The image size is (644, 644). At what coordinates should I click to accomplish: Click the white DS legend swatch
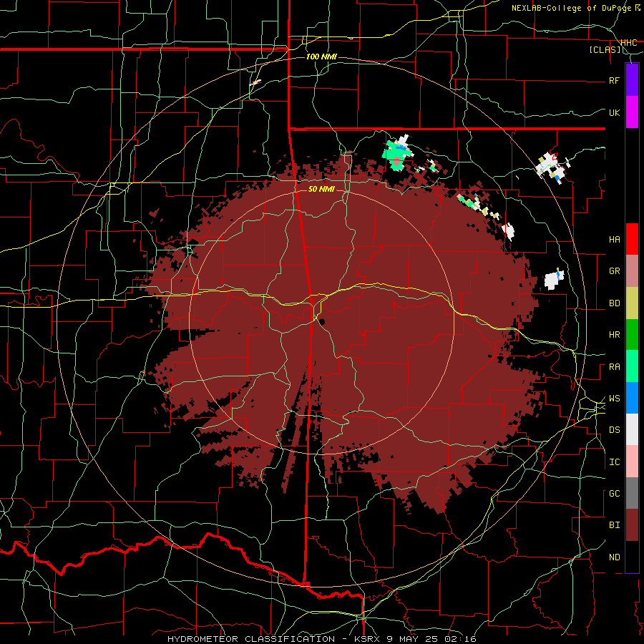coord(632,429)
